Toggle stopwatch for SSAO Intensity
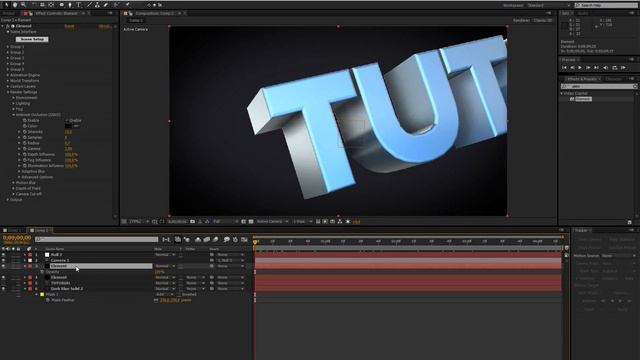 25,132
